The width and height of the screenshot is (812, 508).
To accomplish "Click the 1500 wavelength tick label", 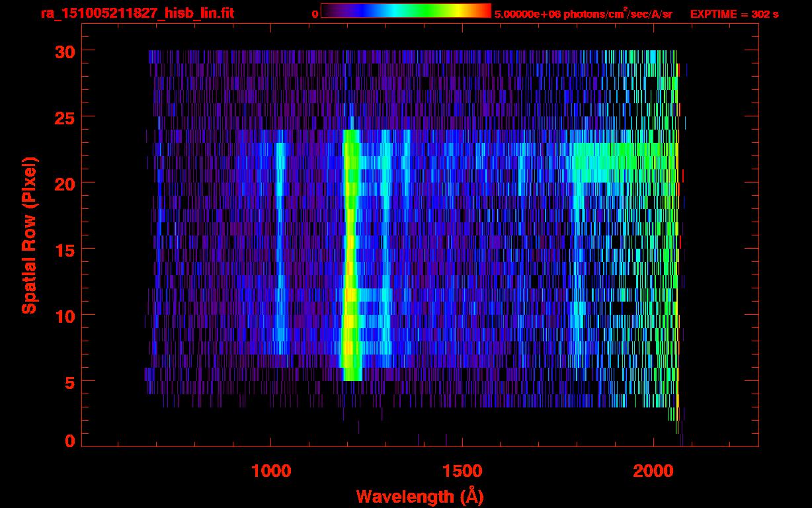I will point(462,471).
